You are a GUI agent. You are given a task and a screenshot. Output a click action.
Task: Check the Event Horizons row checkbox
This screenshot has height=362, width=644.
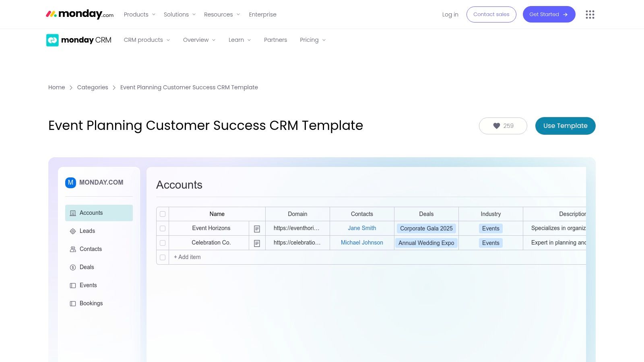click(163, 228)
